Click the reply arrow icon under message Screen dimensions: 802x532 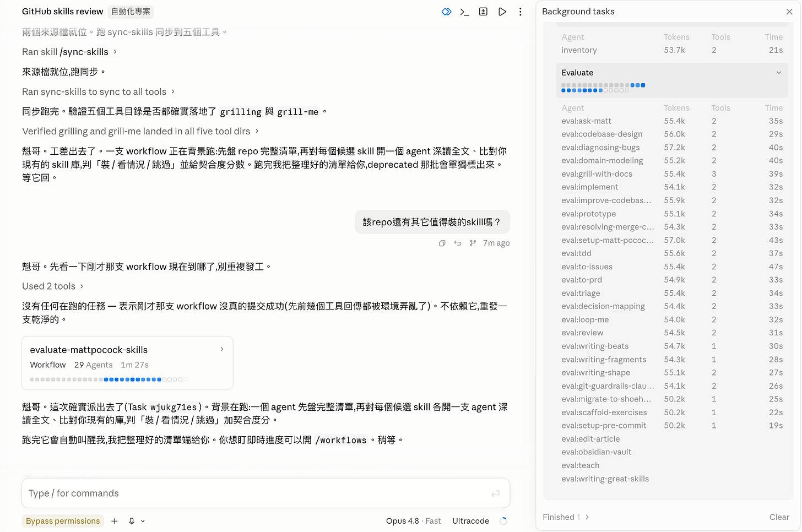tap(457, 243)
